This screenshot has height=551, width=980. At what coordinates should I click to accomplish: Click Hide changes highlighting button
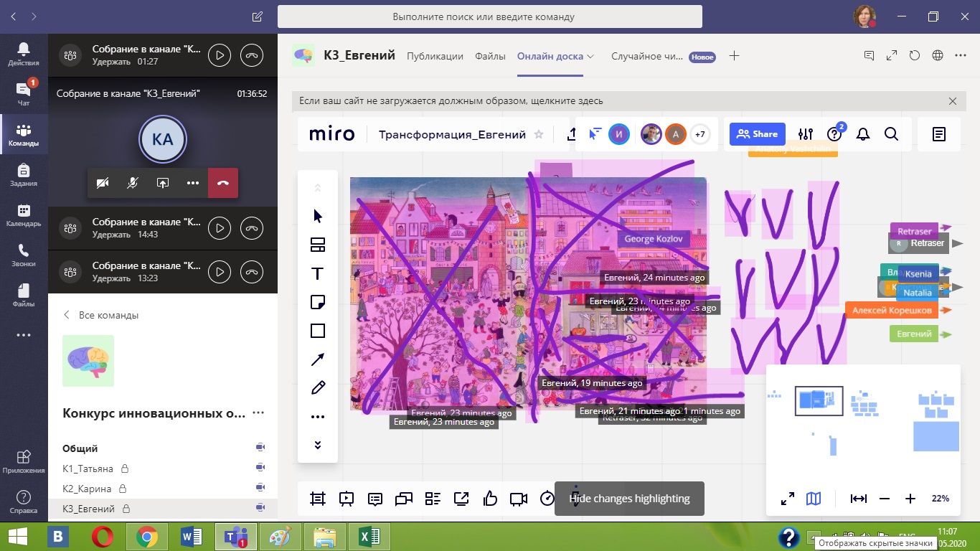tap(629, 499)
